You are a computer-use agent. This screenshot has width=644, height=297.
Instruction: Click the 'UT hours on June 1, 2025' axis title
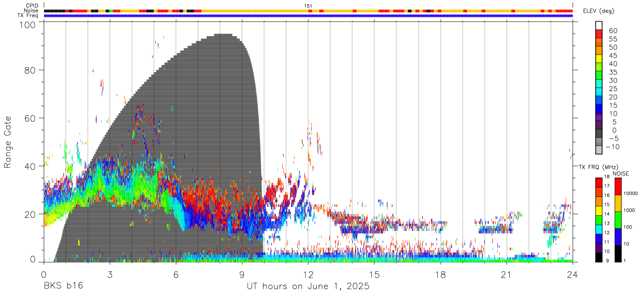coord(308,286)
